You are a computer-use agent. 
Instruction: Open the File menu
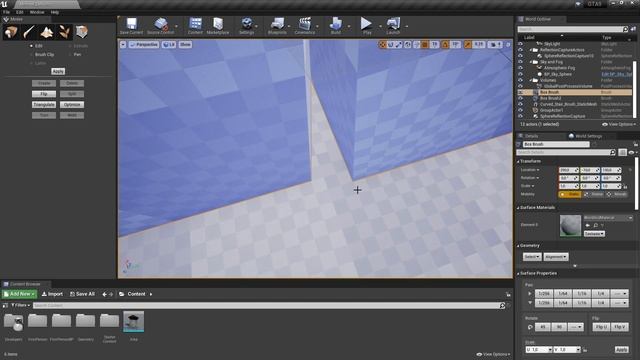7,12
